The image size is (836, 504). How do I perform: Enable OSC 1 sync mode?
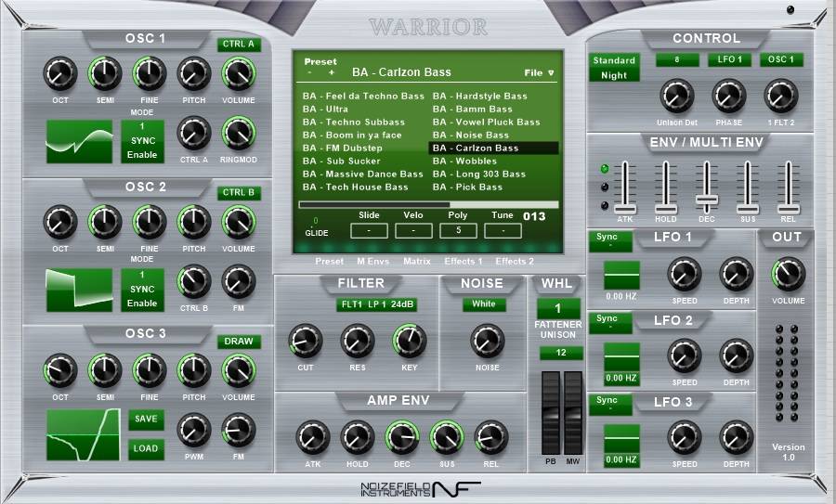(x=142, y=149)
